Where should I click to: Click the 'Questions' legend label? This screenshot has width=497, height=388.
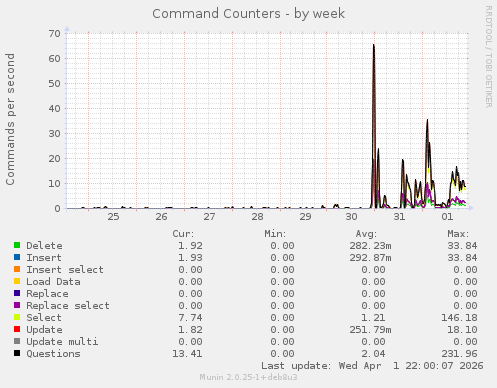point(53,354)
